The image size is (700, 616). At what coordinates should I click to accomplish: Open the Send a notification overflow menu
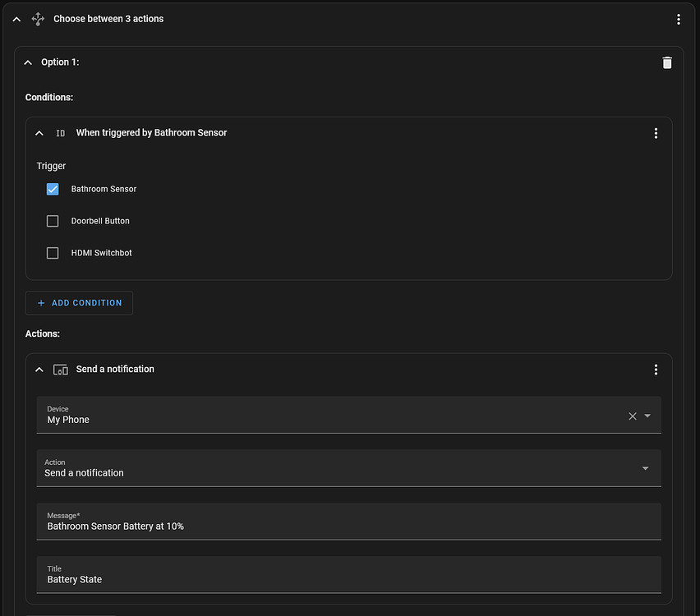pyautogui.click(x=656, y=370)
